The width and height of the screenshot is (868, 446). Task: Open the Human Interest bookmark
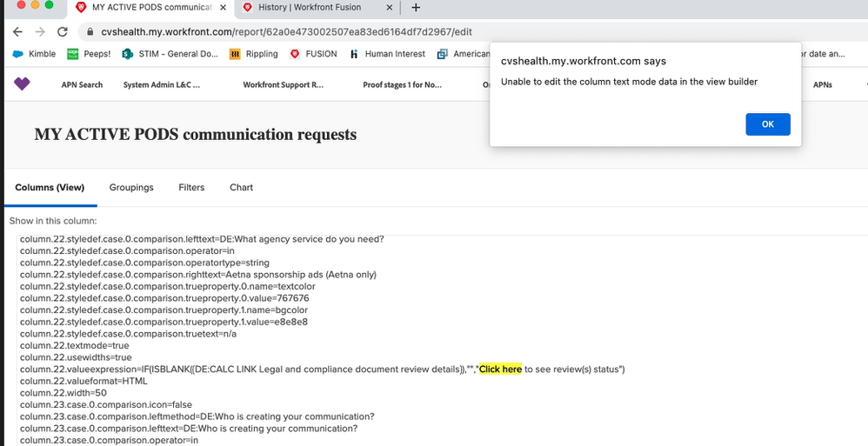click(x=388, y=54)
